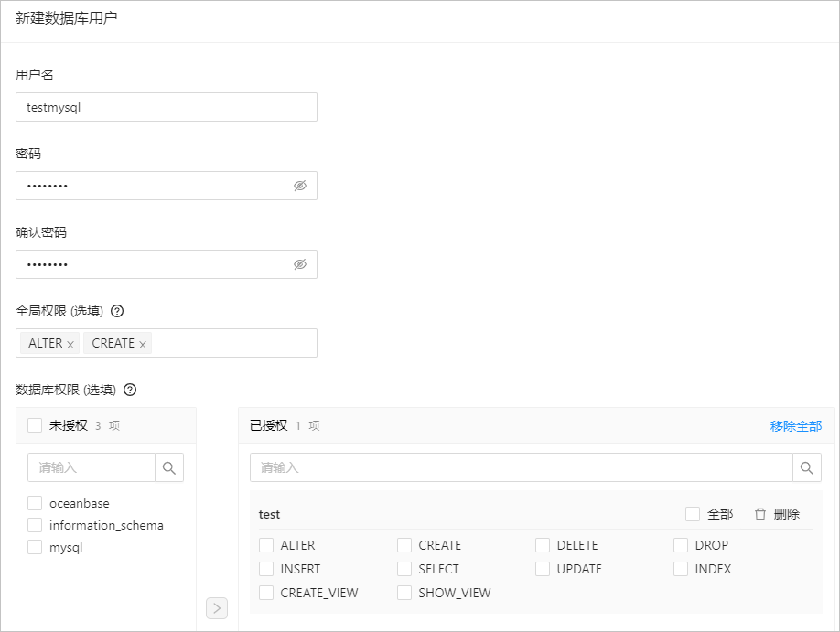Tick the mysql database checkbox
The width and height of the screenshot is (840, 632).
35,547
